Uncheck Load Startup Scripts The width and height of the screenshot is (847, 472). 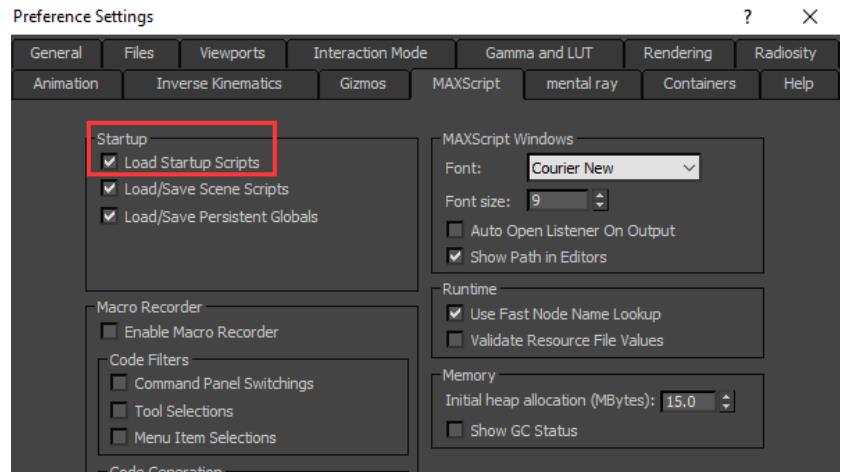tap(109, 162)
